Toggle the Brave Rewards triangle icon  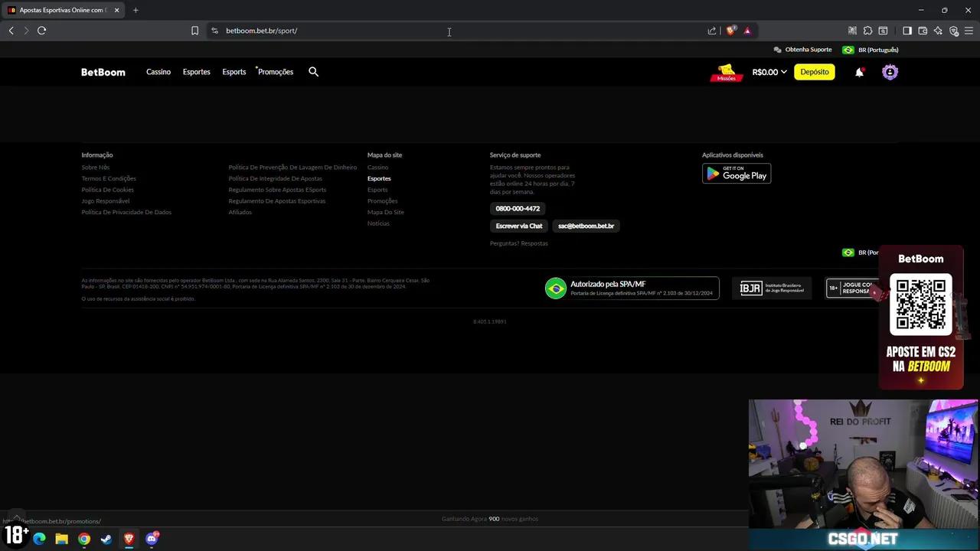coord(747,31)
